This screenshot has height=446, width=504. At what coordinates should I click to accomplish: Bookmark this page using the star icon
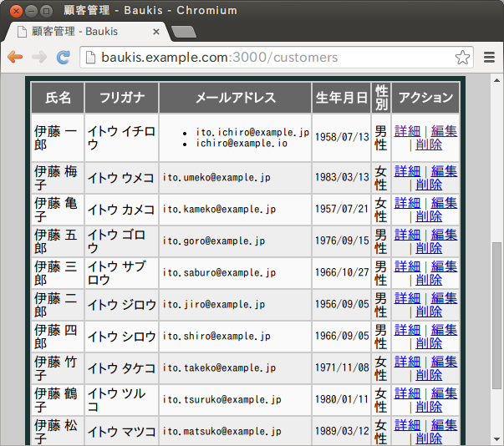462,58
